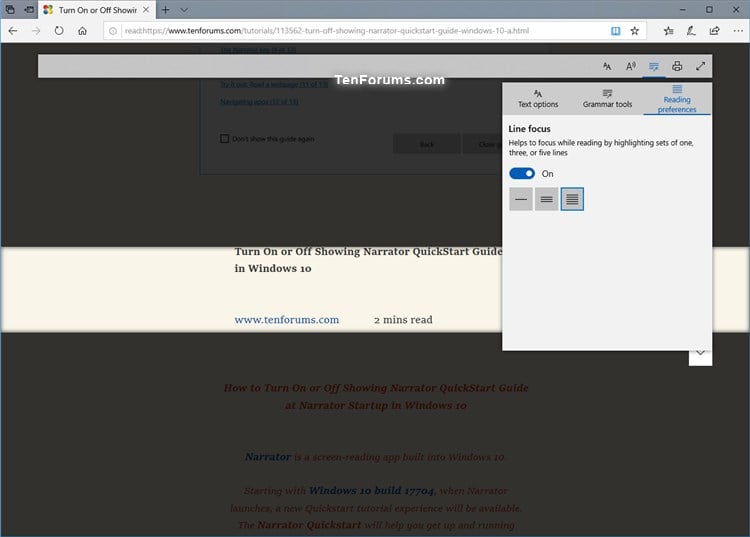Screen dimensions: 750x537
Task: Toggle Learning tools panel icon
Action: (654, 66)
